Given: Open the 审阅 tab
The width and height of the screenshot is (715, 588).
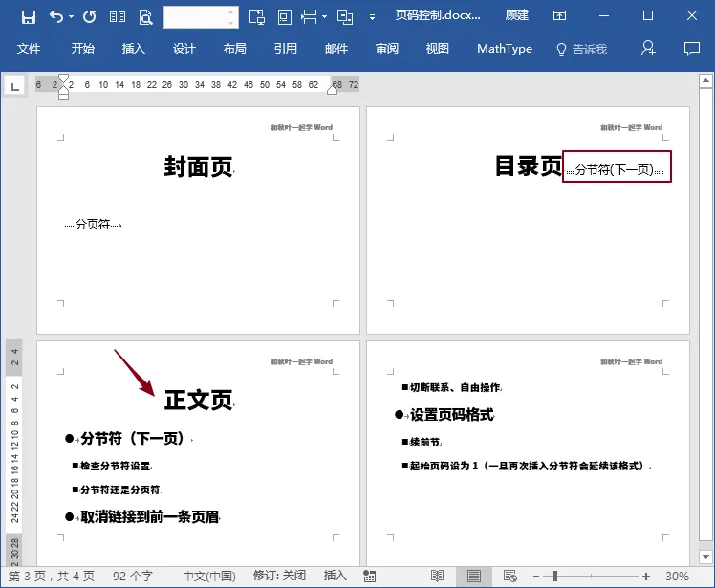Looking at the screenshot, I should click(387, 49).
